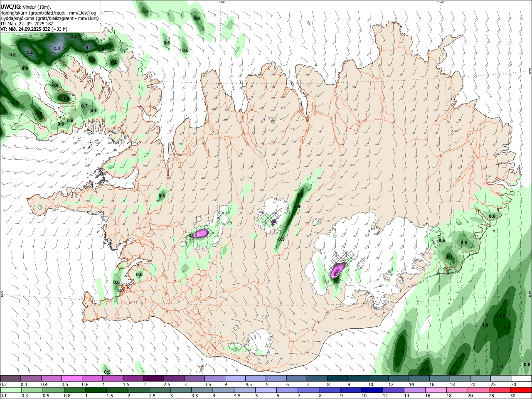This screenshot has height=399, width=532.
Task: Click the rigning/skúrir legend description line
Action: [x=48, y=13]
